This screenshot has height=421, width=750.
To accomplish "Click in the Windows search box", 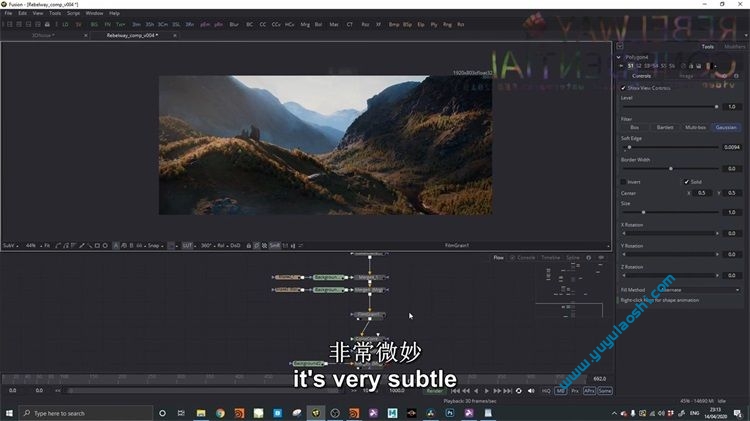I will click(x=86, y=413).
